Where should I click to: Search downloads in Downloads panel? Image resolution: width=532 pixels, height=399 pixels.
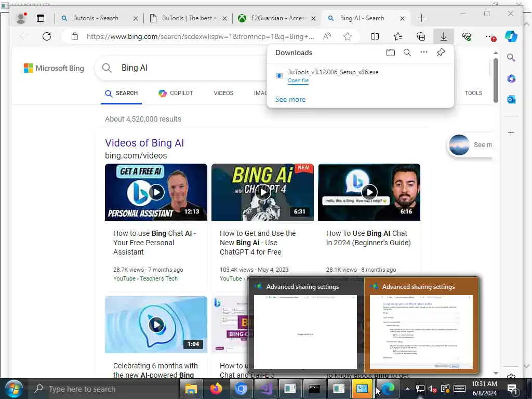point(407,52)
